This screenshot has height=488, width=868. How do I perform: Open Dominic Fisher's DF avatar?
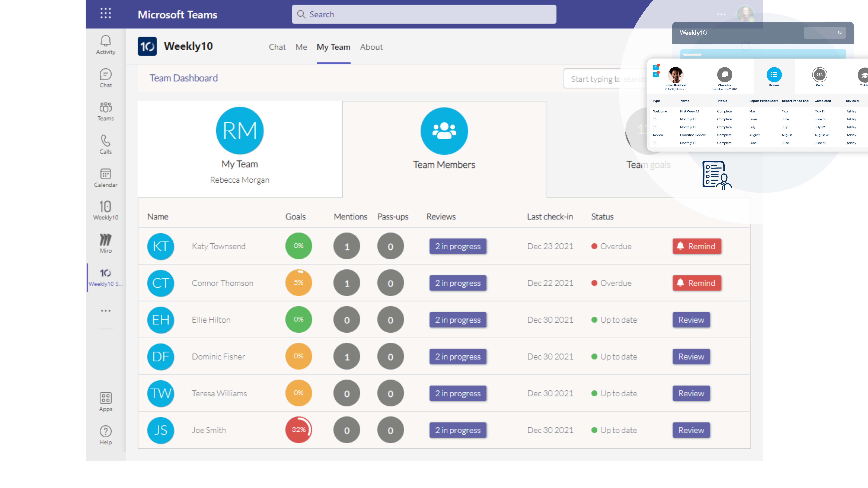click(x=161, y=357)
